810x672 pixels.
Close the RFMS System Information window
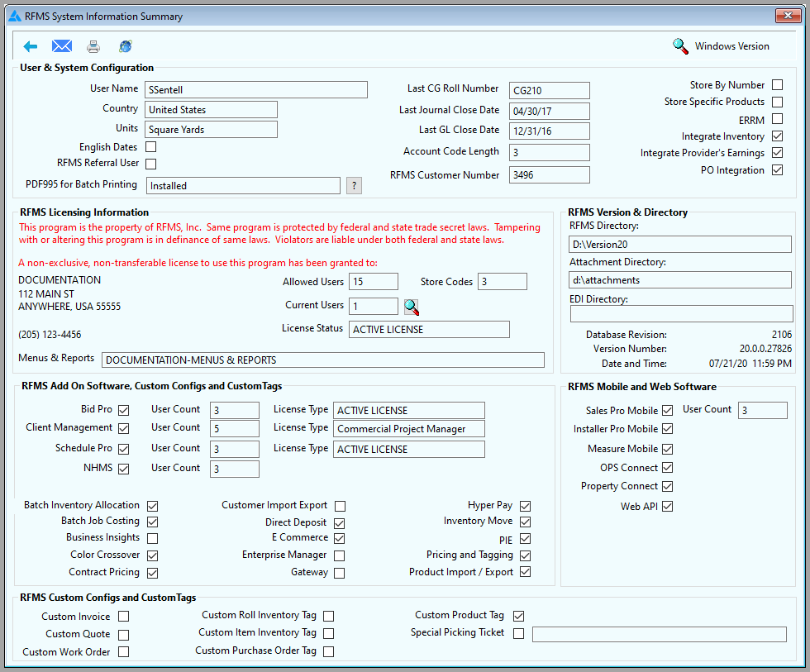click(x=788, y=16)
